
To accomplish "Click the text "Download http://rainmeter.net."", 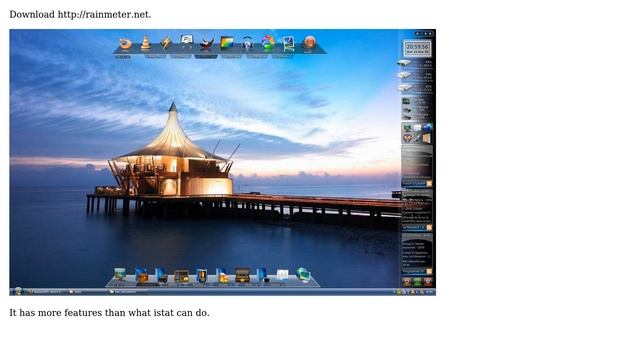I will tap(80, 14).
